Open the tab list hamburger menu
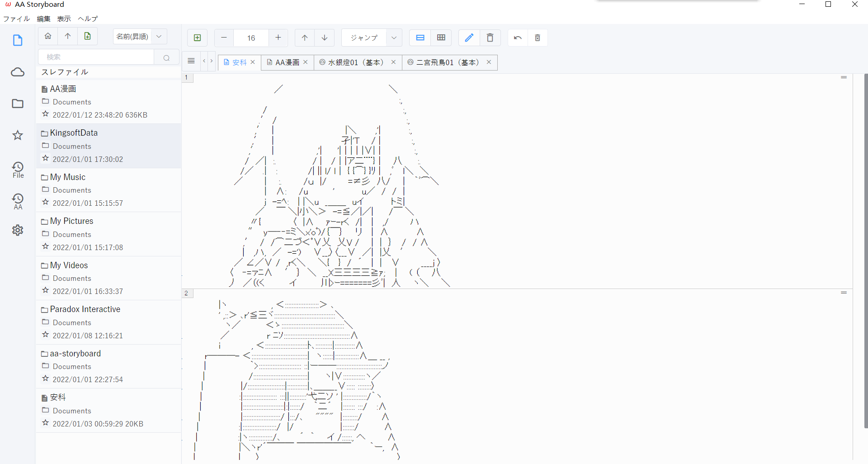The image size is (868, 464). point(191,61)
